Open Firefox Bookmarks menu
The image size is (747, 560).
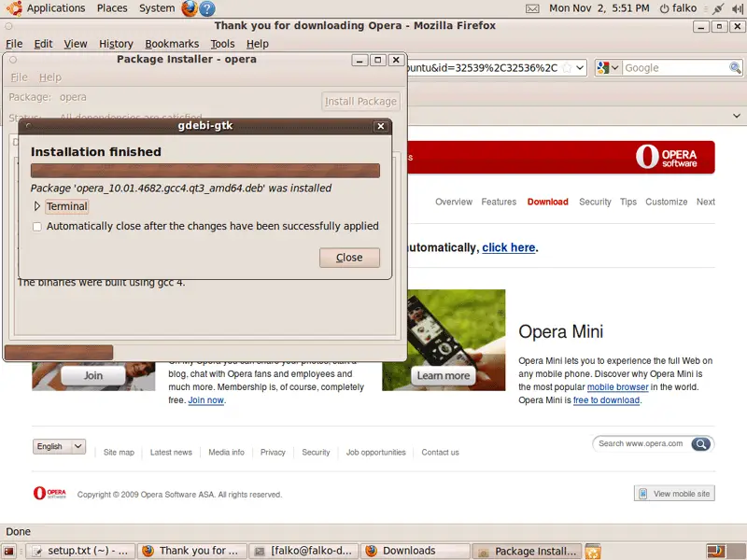point(172,44)
